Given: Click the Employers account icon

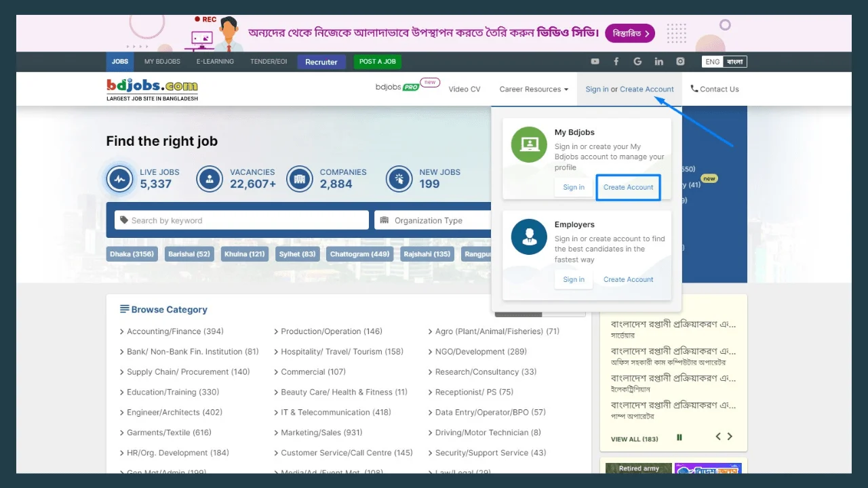Looking at the screenshot, I should pos(528,237).
